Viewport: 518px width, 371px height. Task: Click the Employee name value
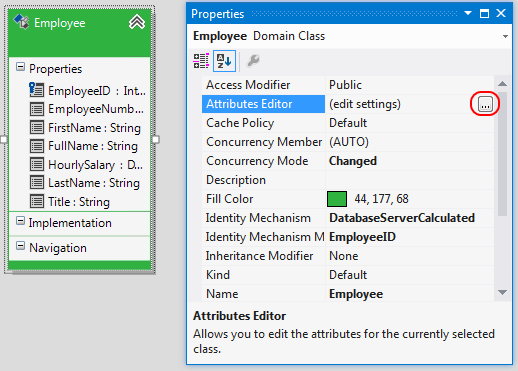tap(356, 294)
